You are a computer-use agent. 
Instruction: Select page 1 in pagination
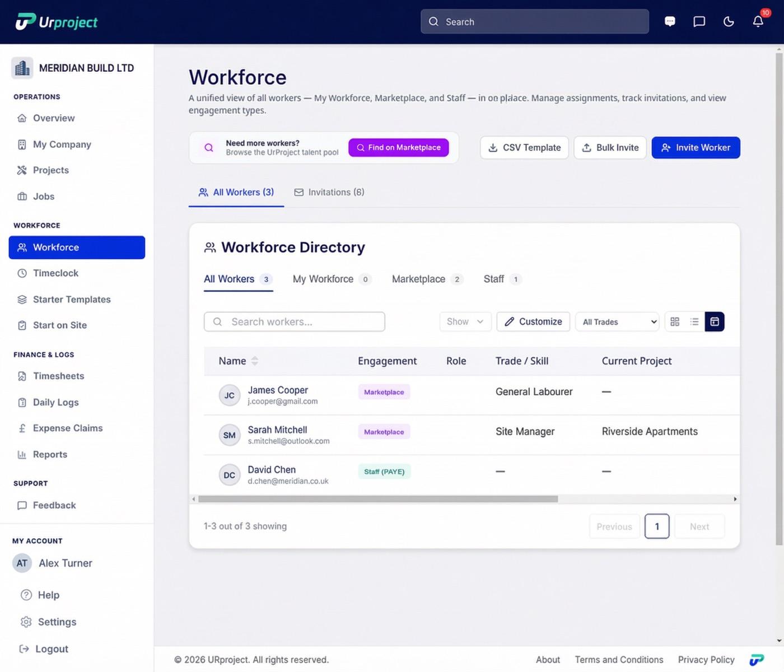tap(657, 526)
